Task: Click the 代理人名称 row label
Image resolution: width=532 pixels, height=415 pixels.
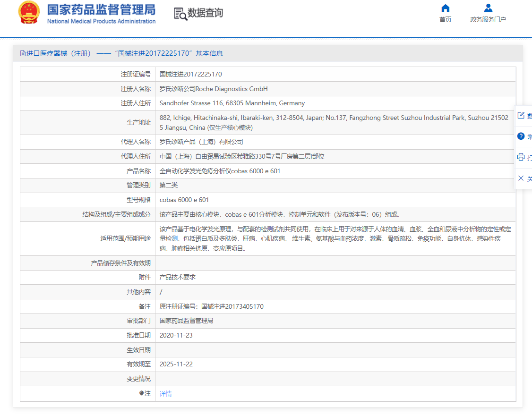Action: (x=136, y=142)
